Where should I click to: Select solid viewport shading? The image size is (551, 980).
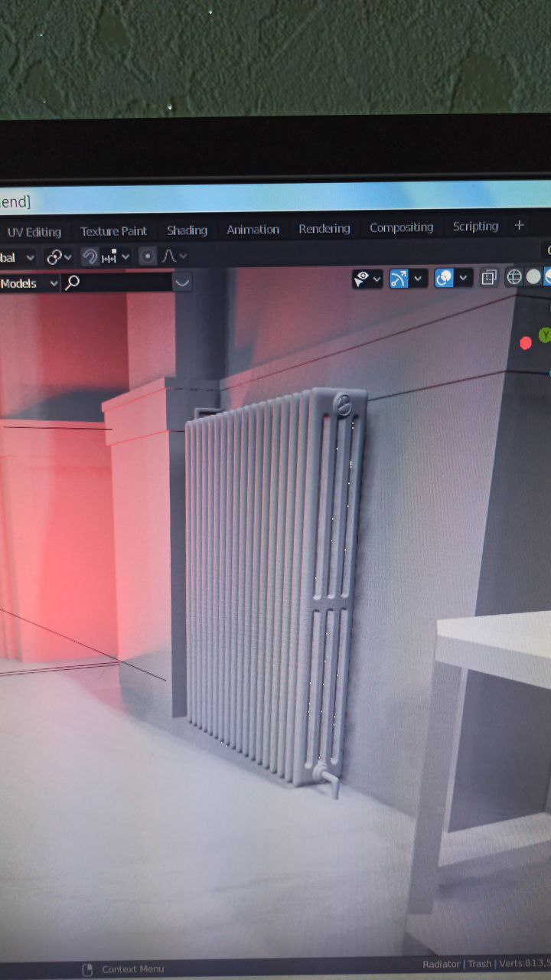[533, 276]
